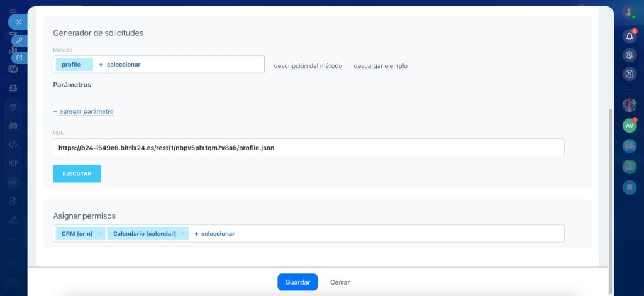Screen dimensions: 644x296
Task: Open the panel in a new window
Action: 19,57
